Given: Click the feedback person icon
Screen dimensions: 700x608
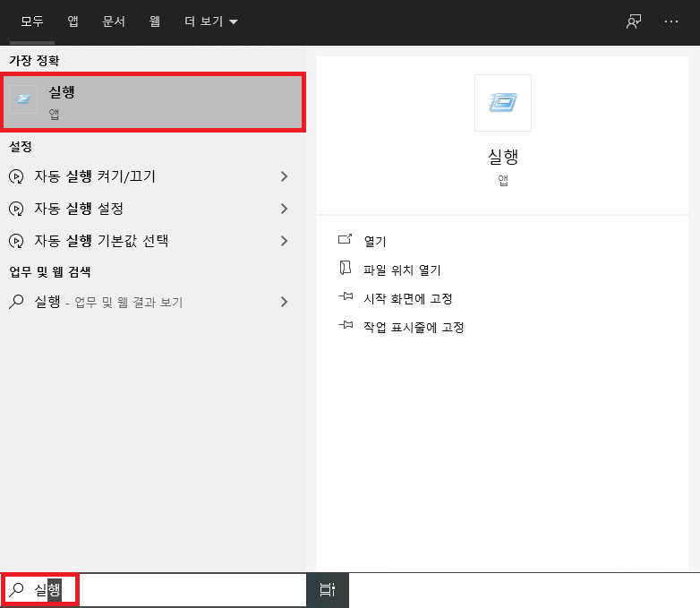Looking at the screenshot, I should 633,21.
